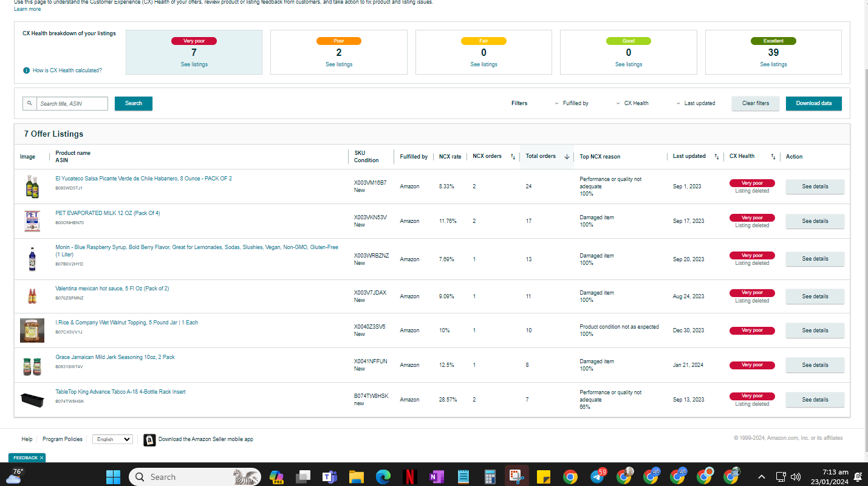Open Task View on the taskbar

click(303, 477)
